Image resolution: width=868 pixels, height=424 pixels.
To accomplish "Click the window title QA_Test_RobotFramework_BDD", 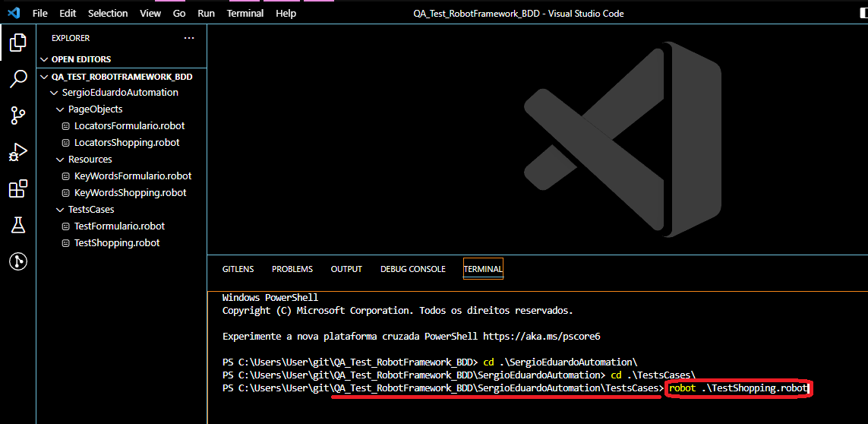I will coord(519,14).
